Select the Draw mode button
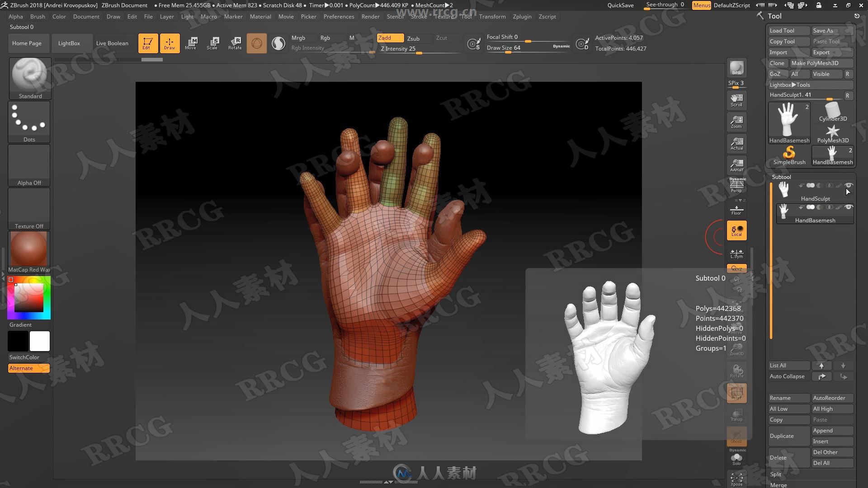The image size is (868, 488). pyautogui.click(x=170, y=42)
